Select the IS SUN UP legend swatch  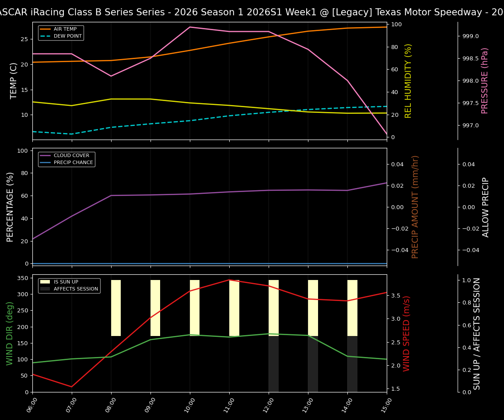coord(46,282)
